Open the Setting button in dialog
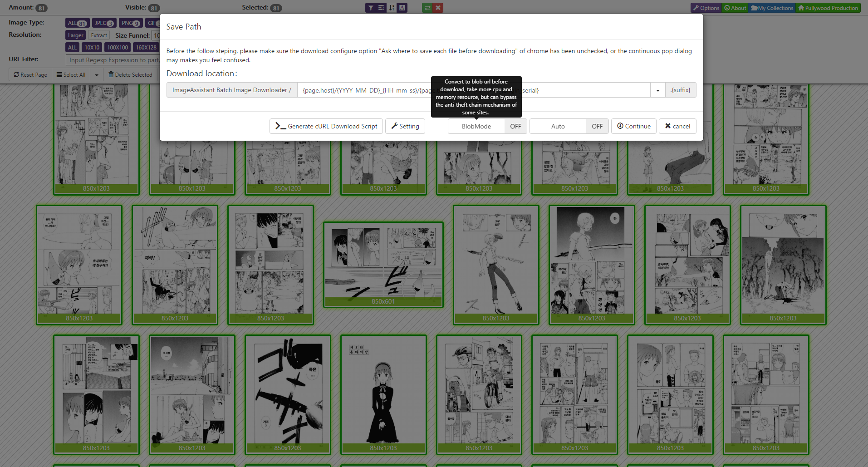 tap(405, 126)
